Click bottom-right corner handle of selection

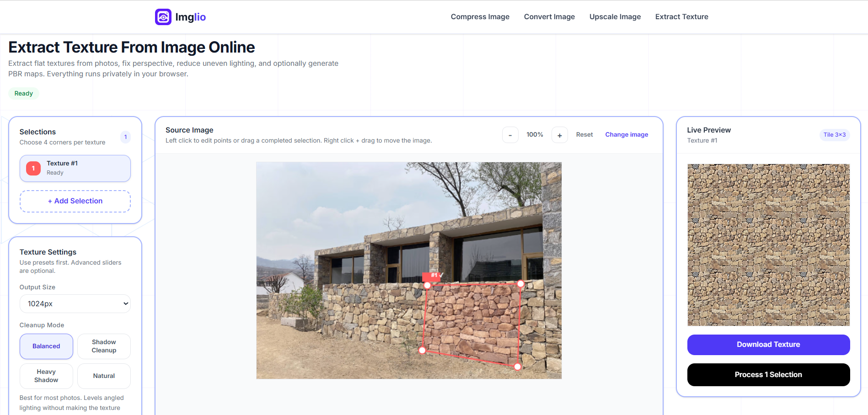pyautogui.click(x=517, y=367)
